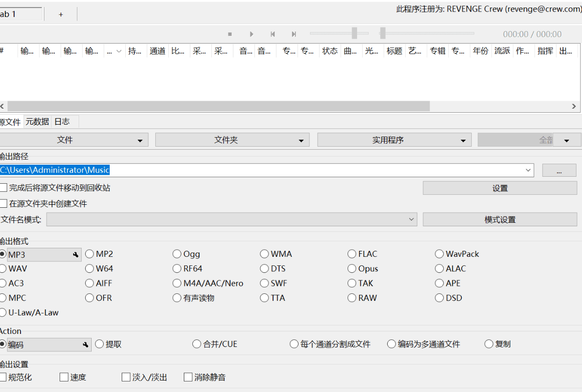Image resolution: width=582 pixels, height=392 pixels.
Task: Open 编码 action settings wrench icon
Action: (x=86, y=344)
